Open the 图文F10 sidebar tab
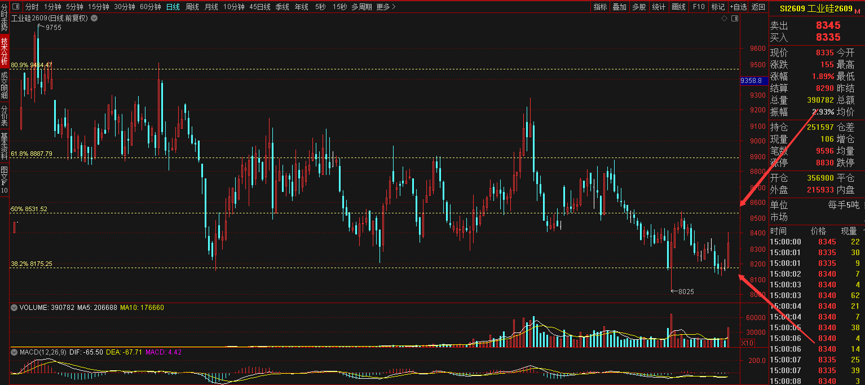 (4, 180)
